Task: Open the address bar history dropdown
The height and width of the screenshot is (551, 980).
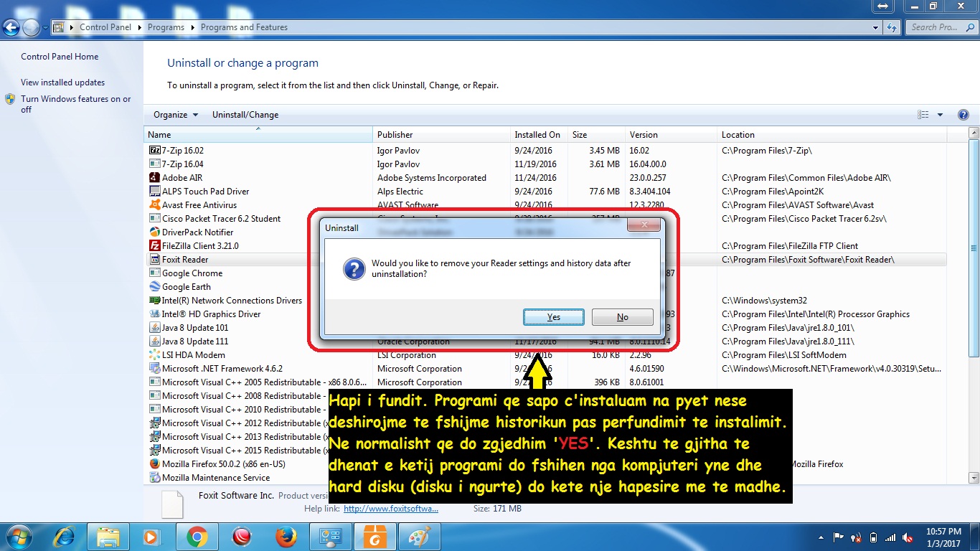Action: 875,27
